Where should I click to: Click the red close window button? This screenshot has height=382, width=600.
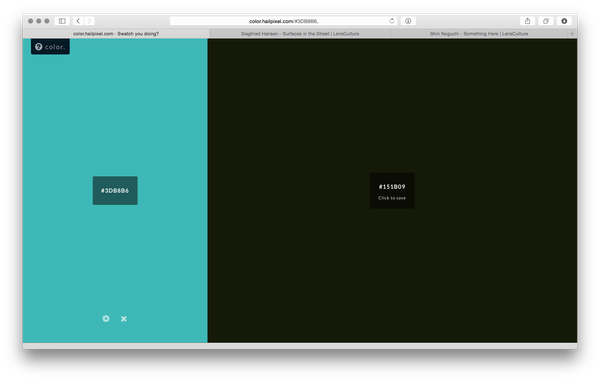coord(31,21)
